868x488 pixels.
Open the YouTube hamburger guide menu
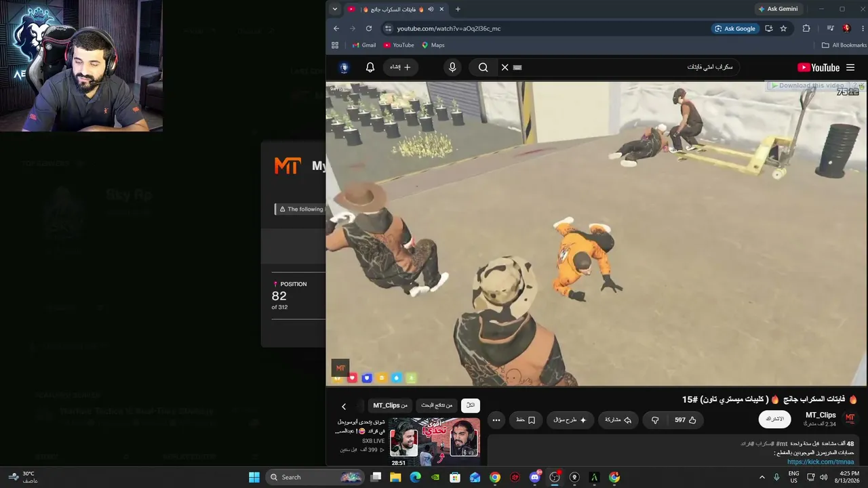850,68
